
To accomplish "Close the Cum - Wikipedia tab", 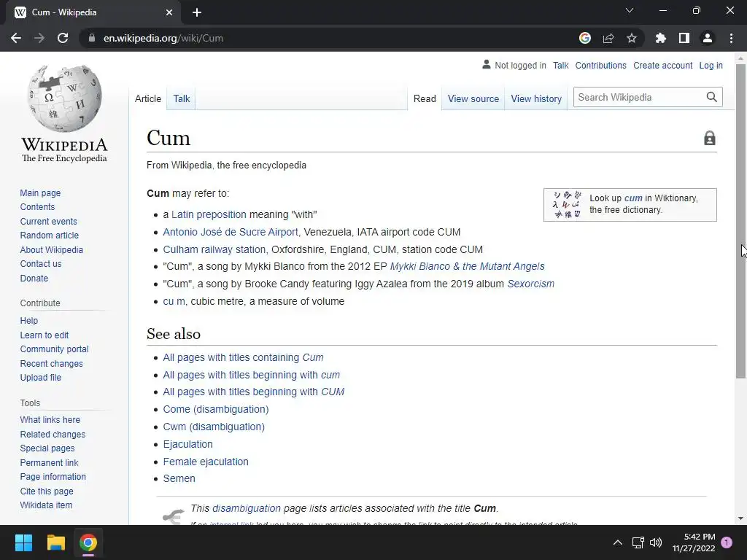I will coord(169,12).
